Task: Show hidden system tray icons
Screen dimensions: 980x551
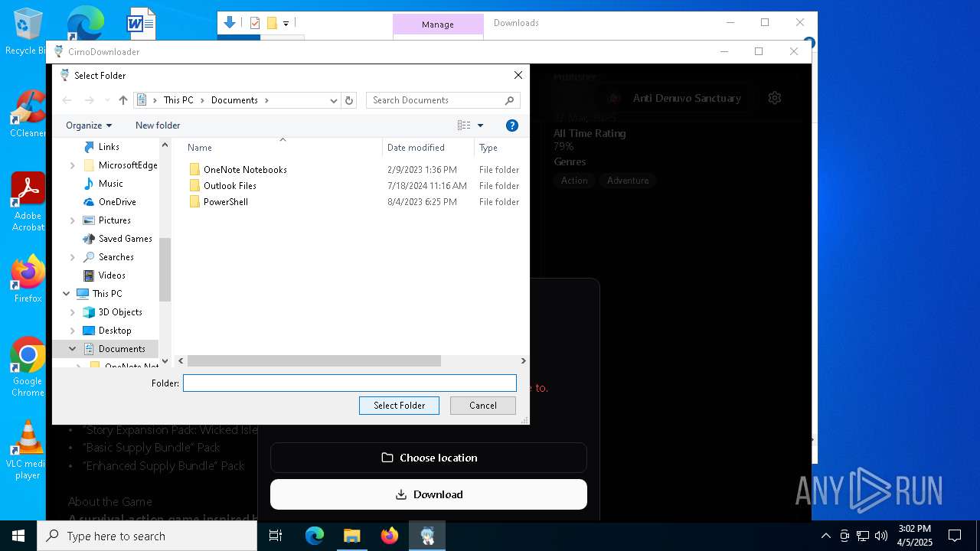Action: pos(825,536)
